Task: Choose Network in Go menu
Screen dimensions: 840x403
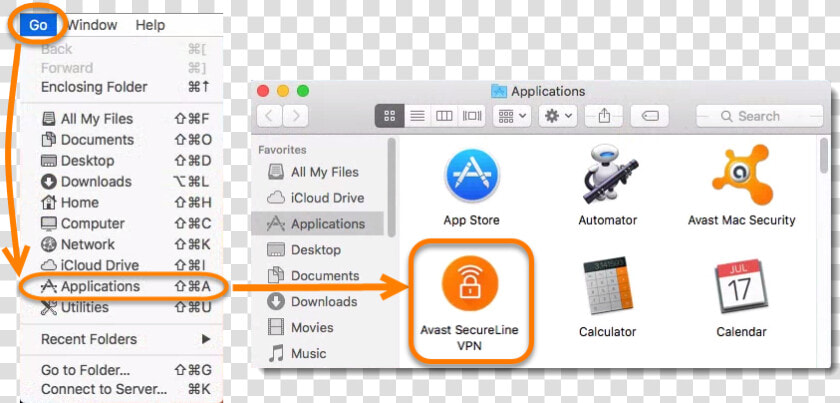Action: [x=121, y=244]
